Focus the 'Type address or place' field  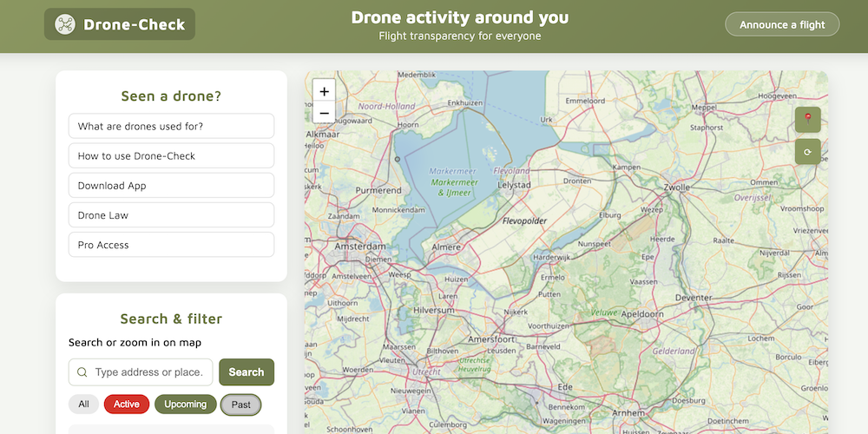(x=141, y=372)
